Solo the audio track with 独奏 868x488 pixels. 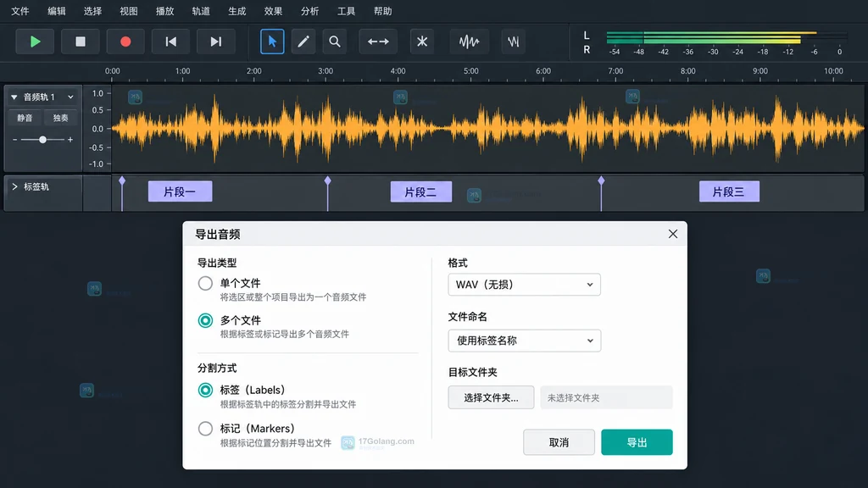[60, 118]
